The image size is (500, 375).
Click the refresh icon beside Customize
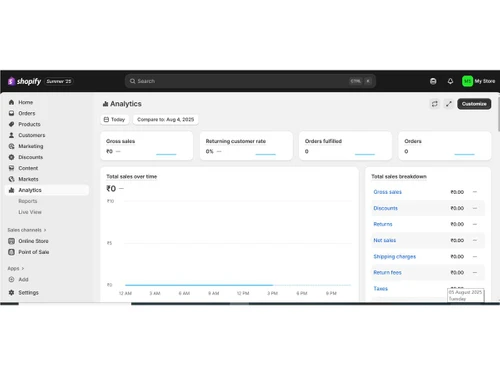[435, 104]
